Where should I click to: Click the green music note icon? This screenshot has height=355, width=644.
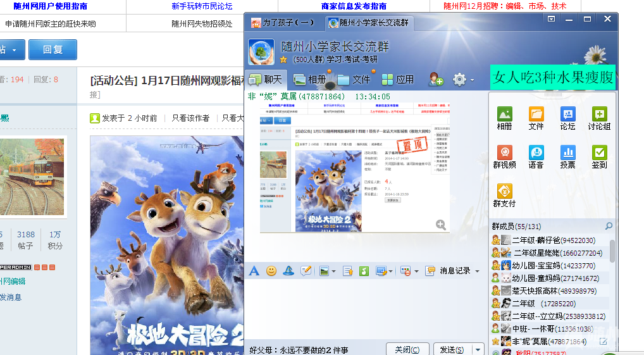coord(364,271)
